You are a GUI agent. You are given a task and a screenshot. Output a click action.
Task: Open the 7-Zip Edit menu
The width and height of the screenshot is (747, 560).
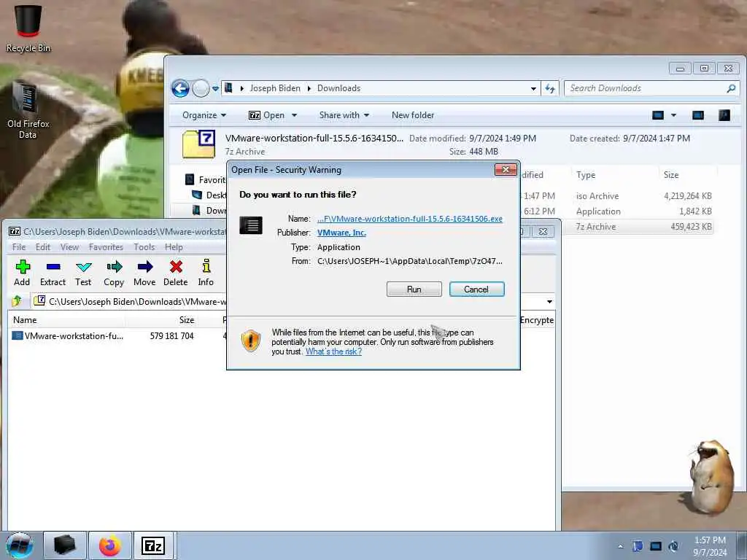click(43, 247)
